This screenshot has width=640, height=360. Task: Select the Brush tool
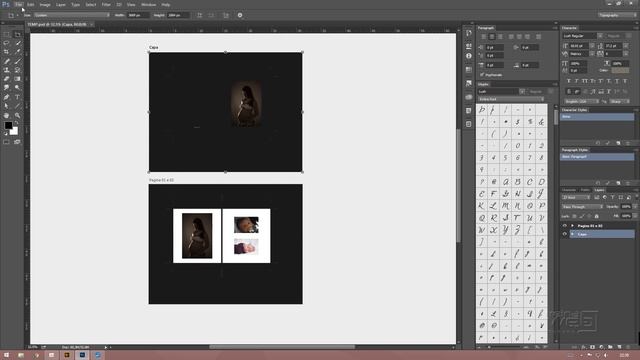tap(18, 61)
